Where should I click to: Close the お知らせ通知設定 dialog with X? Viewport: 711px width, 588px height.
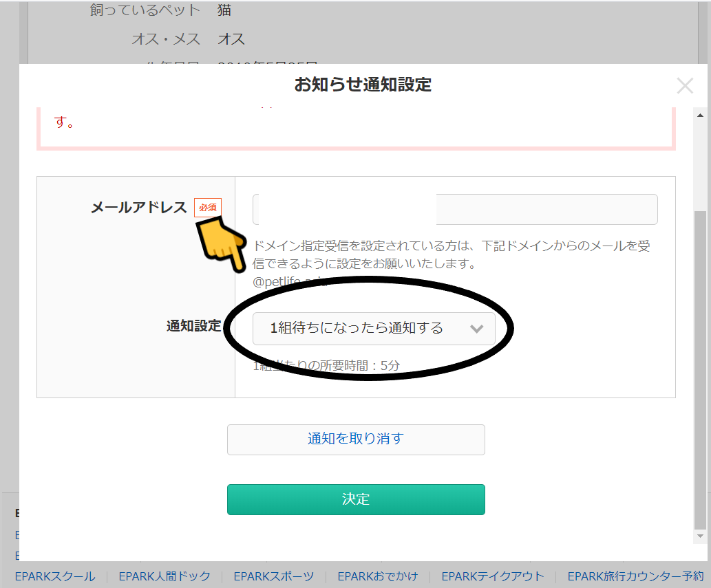click(685, 86)
